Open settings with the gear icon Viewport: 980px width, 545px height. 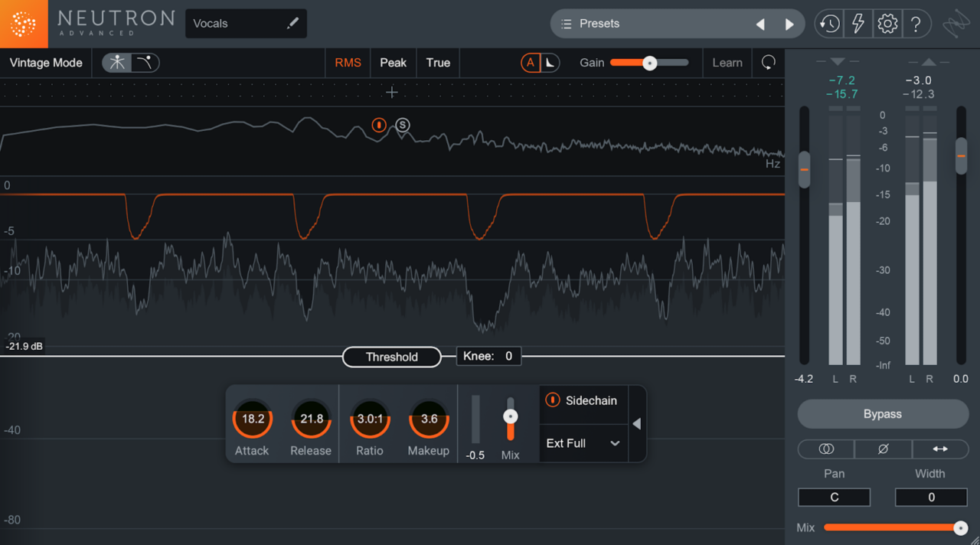(x=887, y=24)
